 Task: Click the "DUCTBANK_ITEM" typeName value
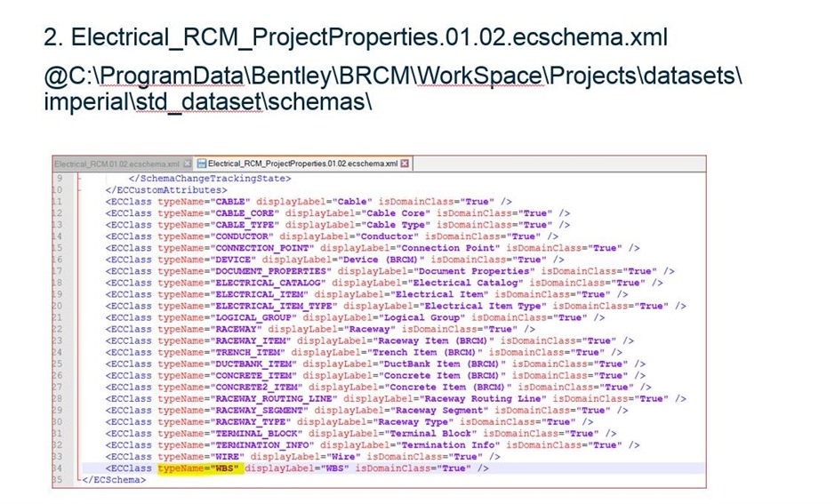253,364
